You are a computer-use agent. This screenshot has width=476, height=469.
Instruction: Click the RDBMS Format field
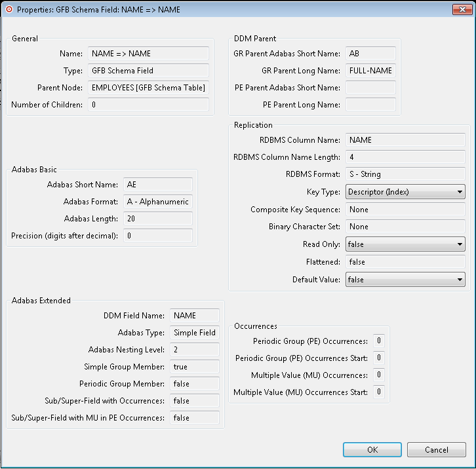coord(405,175)
